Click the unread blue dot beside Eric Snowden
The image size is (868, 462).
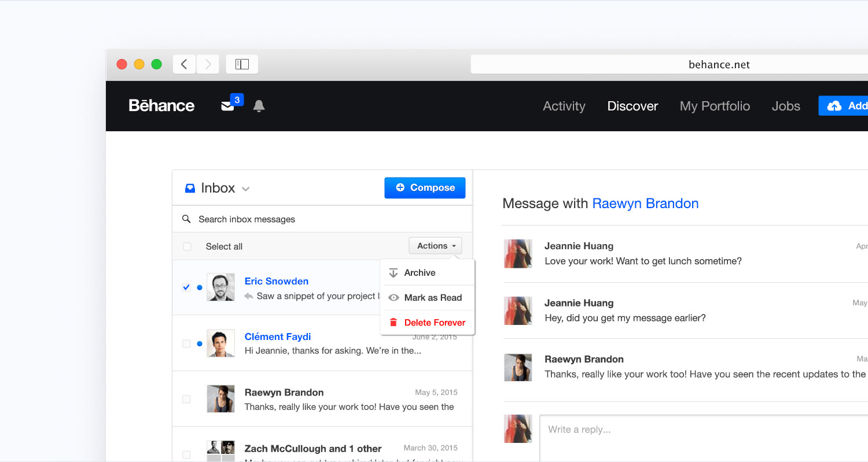[x=200, y=287]
